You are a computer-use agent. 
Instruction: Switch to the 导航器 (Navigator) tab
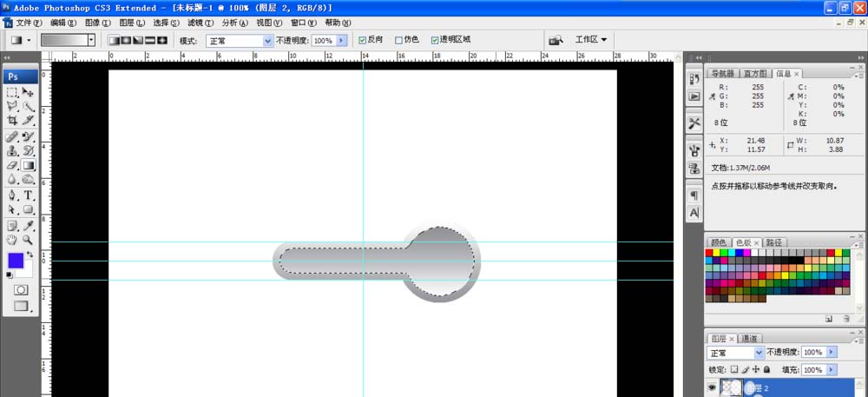click(x=723, y=74)
